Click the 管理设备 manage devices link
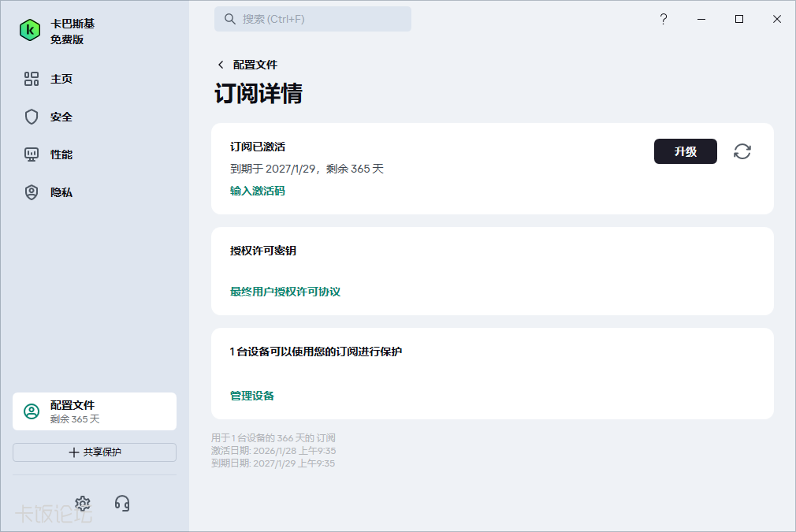The image size is (796, 532). [252, 396]
